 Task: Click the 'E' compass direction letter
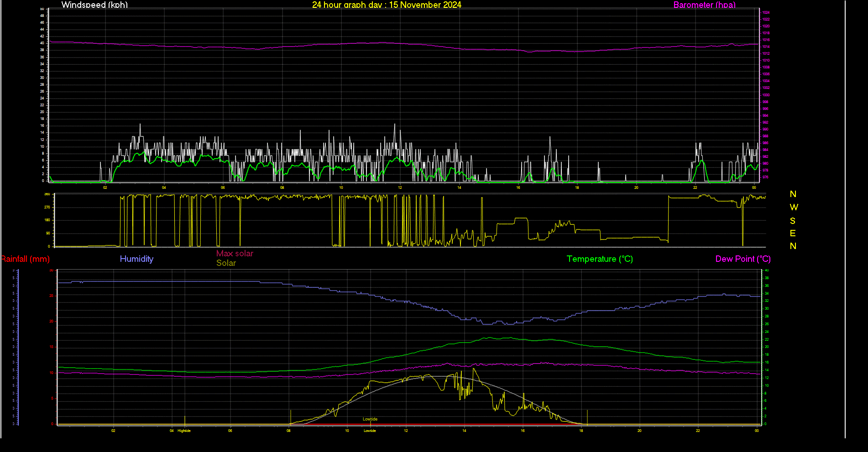(793, 234)
